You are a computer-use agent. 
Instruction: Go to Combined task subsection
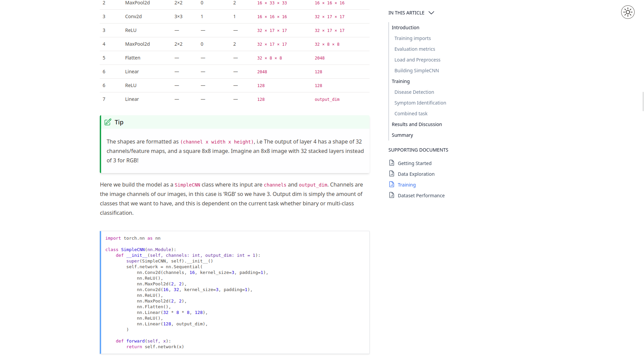pyautogui.click(x=411, y=114)
